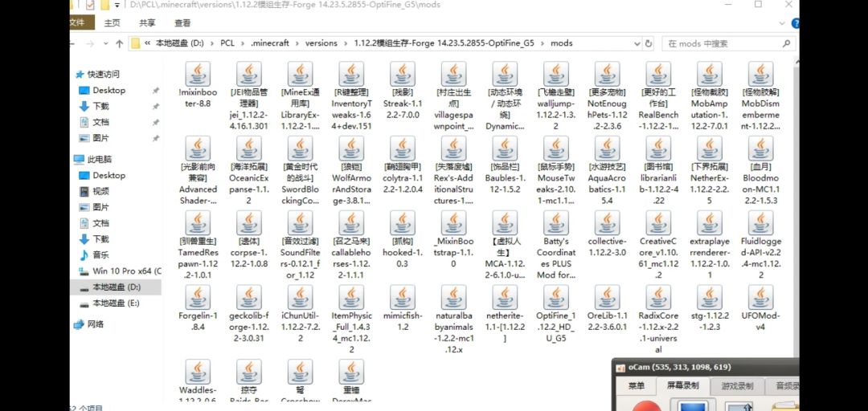Select the villagespawnpoint jar file
Viewport: 868px width, 411px height.
453,96
